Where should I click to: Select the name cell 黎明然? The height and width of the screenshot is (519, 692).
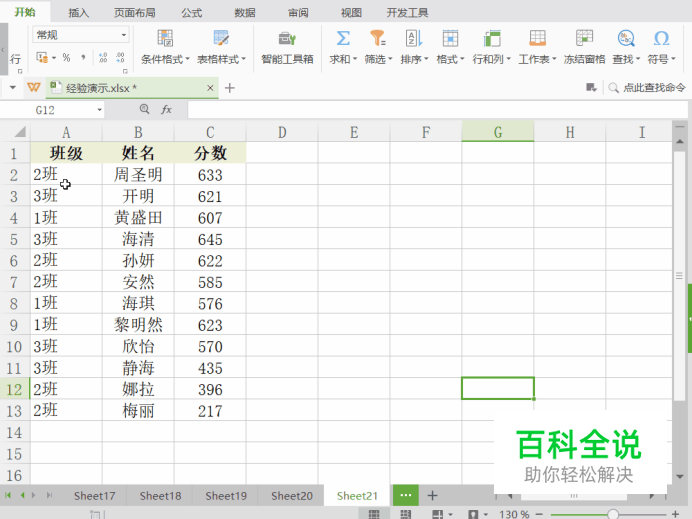point(138,325)
